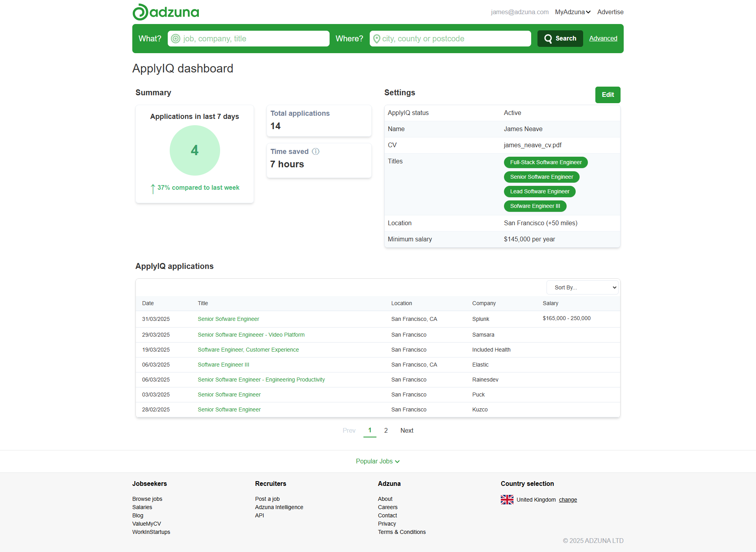This screenshot has width=756, height=552.
Task: Select the Senior Software Engineer title tag
Action: (x=541, y=177)
